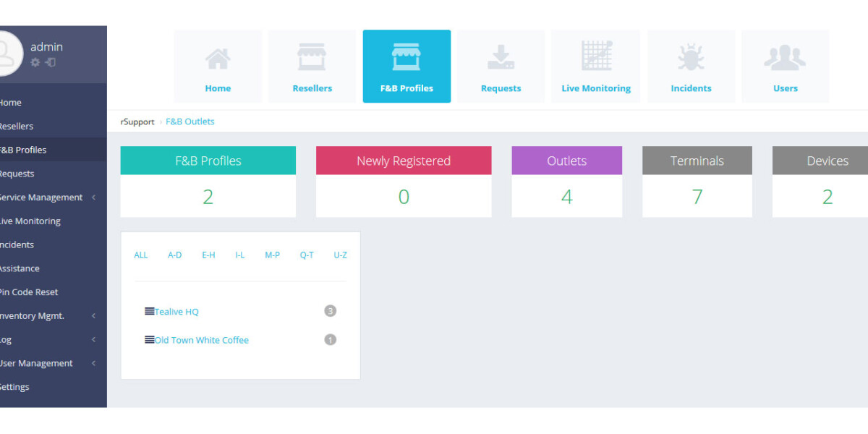Click the Home house icon tile
The height and width of the screenshot is (434, 868).
click(218, 59)
